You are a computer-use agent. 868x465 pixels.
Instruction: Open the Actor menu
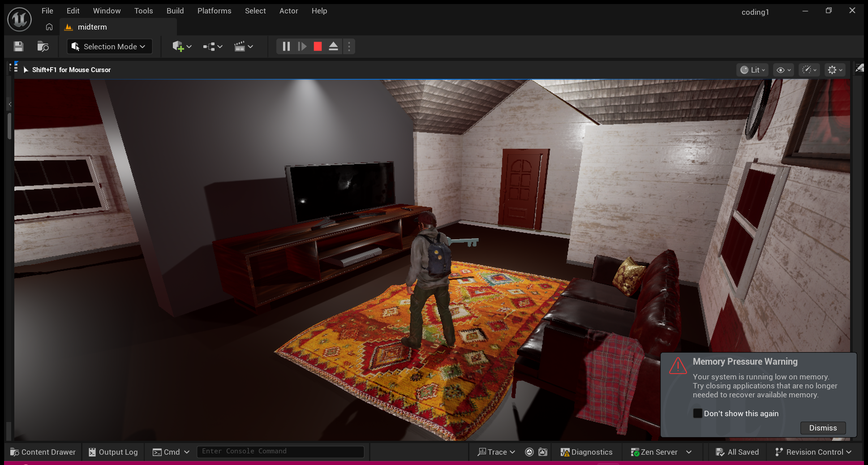tap(288, 11)
